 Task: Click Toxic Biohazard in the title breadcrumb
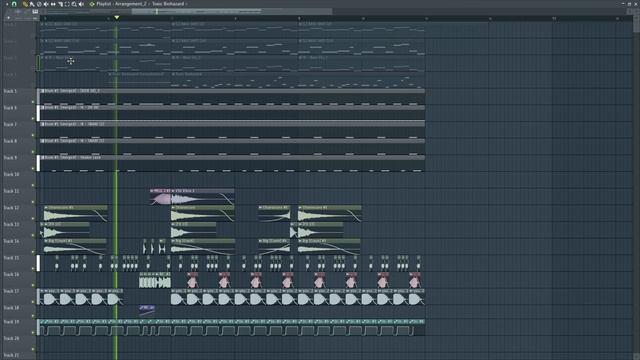coord(168,4)
